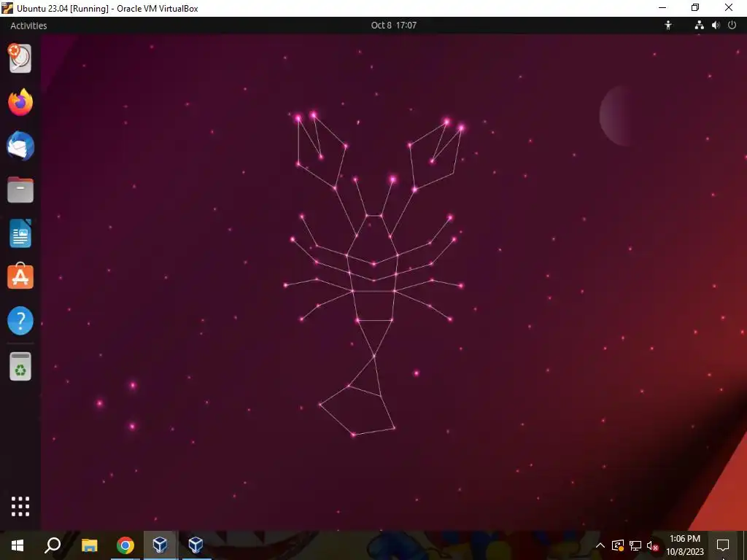Screen dimensions: 747x560
Task: Open the Help question mark icon
Action: [20, 321]
